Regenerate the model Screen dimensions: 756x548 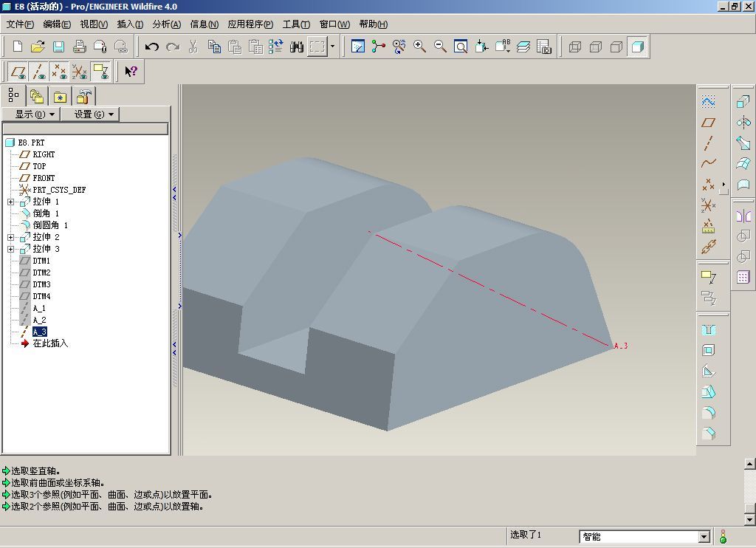click(276, 47)
